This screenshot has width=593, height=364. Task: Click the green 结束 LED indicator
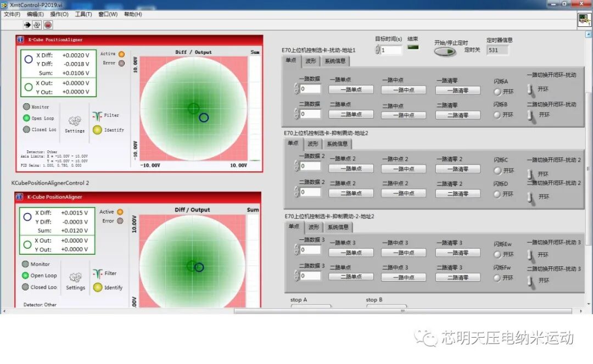tap(413, 47)
